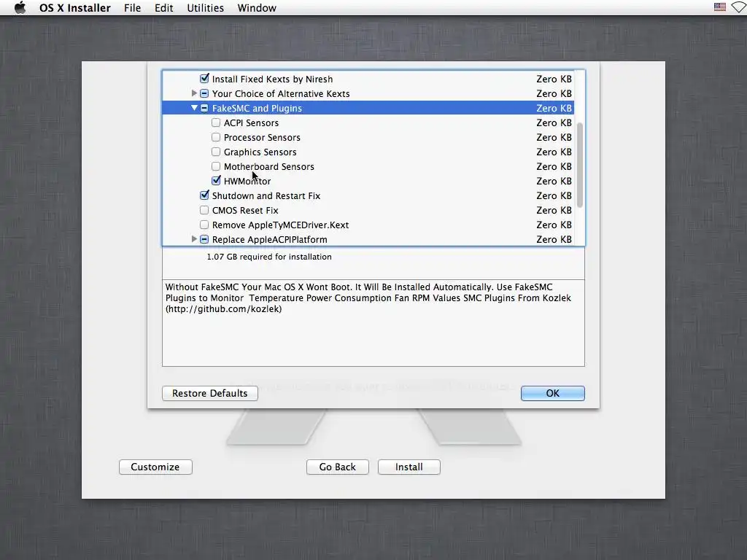The height and width of the screenshot is (560, 747).
Task: Click the github.com/kozlek URL in description
Action: click(x=223, y=309)
